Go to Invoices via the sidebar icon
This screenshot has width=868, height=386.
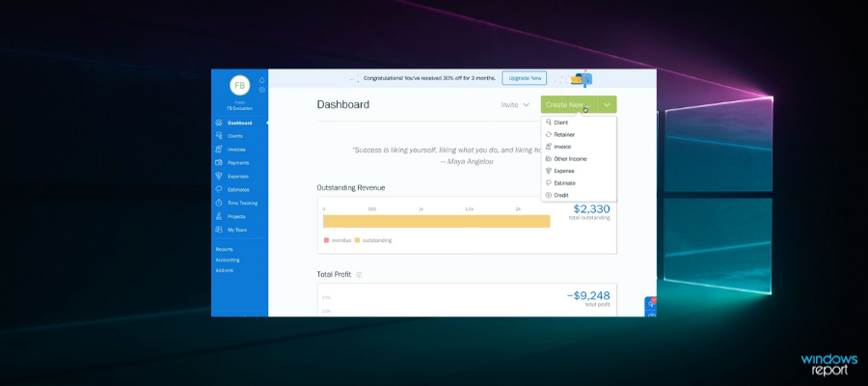click(x=219, y=150)
